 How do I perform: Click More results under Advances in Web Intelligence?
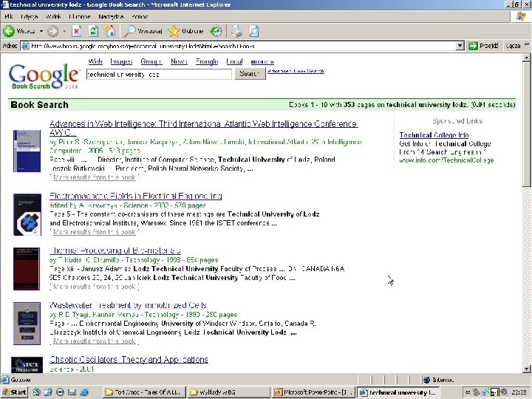[95, 177]
